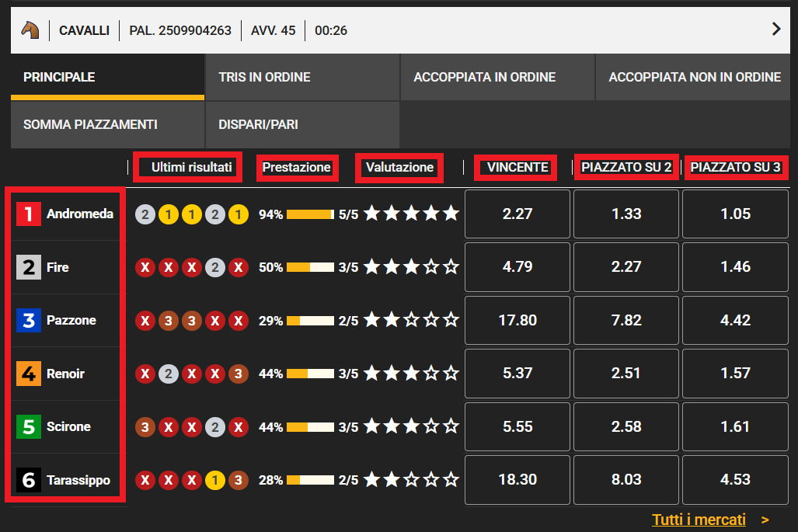The image size is (798, 532).
Task: Click the orange number 4 badge for Renoir
Action: tap(29, 374)
